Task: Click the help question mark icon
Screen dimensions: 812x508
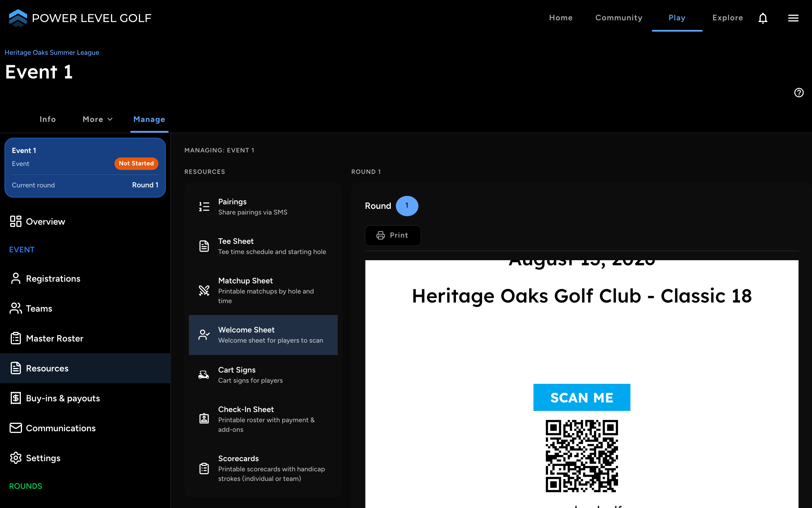Action: tap(799, 92)
